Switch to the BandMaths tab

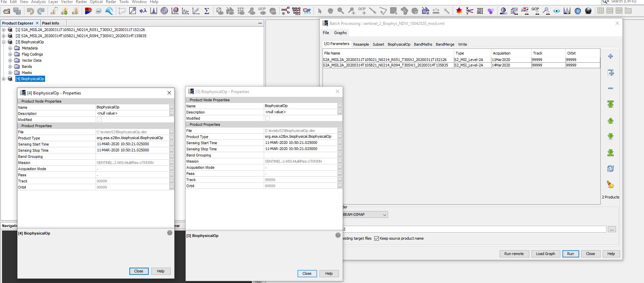tap(423, 44)
